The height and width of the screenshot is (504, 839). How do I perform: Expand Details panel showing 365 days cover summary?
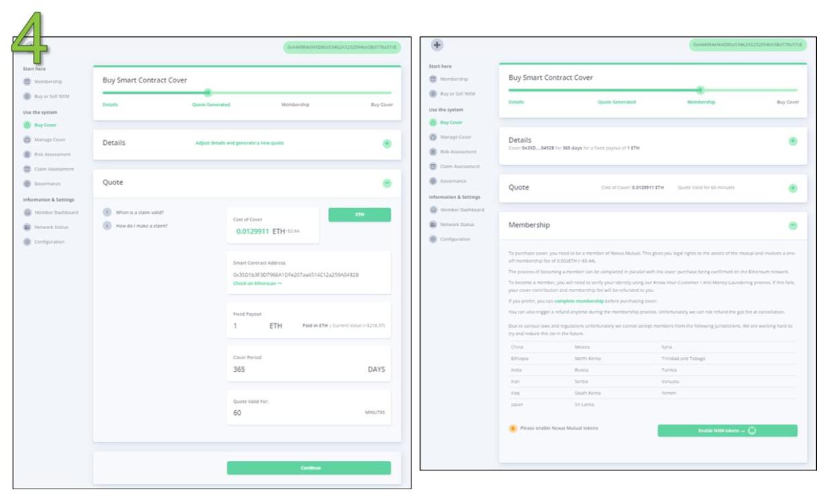click(793, 141)
